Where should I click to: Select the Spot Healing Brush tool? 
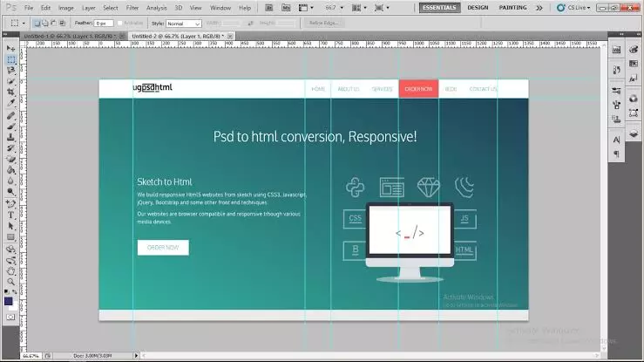pos(10,116)
